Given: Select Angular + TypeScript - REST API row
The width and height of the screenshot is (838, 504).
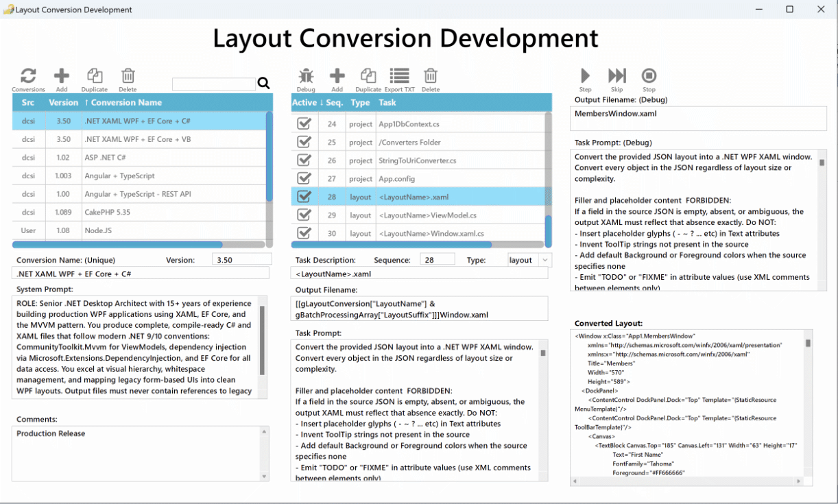Looking at the screenshot, I should (139, 194).
